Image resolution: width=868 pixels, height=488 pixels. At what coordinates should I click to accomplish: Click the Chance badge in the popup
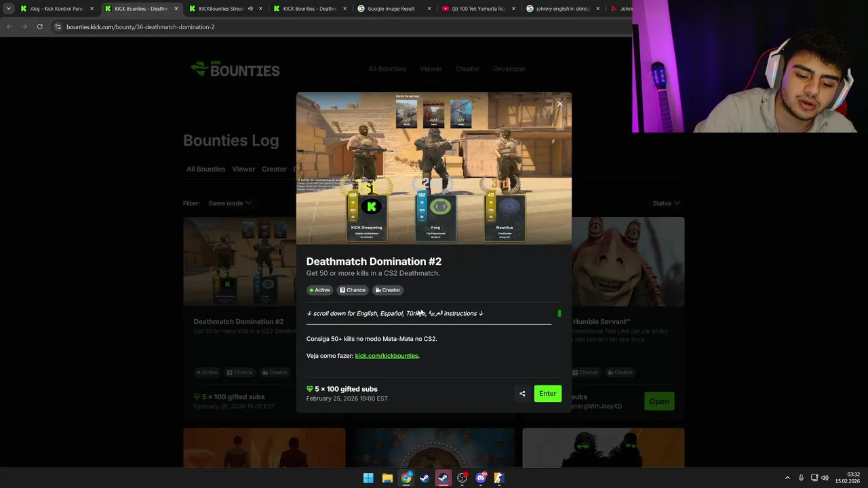tap(353, 290)
